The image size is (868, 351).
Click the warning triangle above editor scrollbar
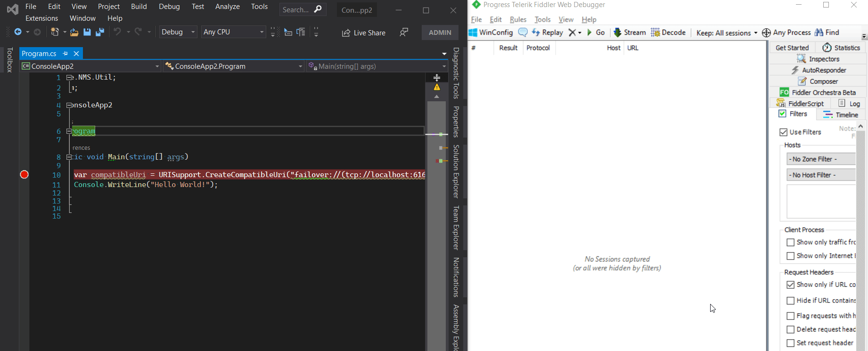click(x=437, y=87)
